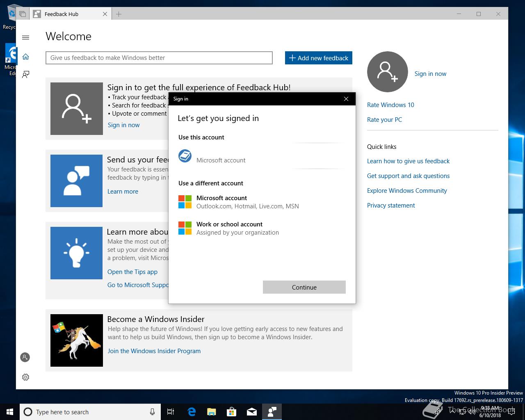
Task: Click Feedback Hub taskbar icon
Action: [272, 412]
